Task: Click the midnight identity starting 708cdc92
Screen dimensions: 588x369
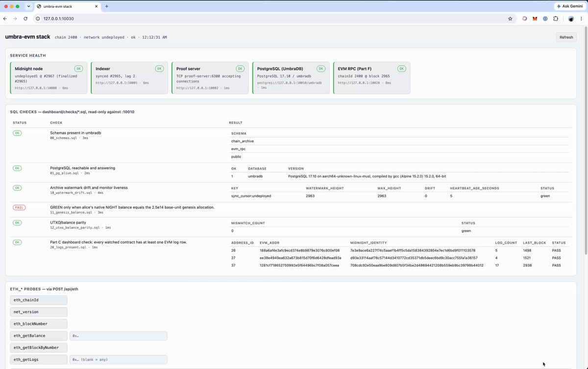Action: [x=417, y=266]
